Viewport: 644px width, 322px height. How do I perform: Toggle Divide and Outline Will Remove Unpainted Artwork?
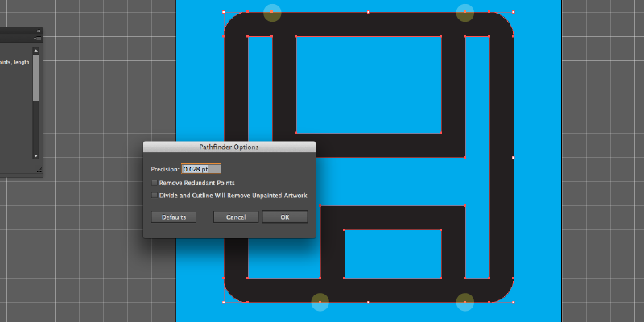pos(155,196)
